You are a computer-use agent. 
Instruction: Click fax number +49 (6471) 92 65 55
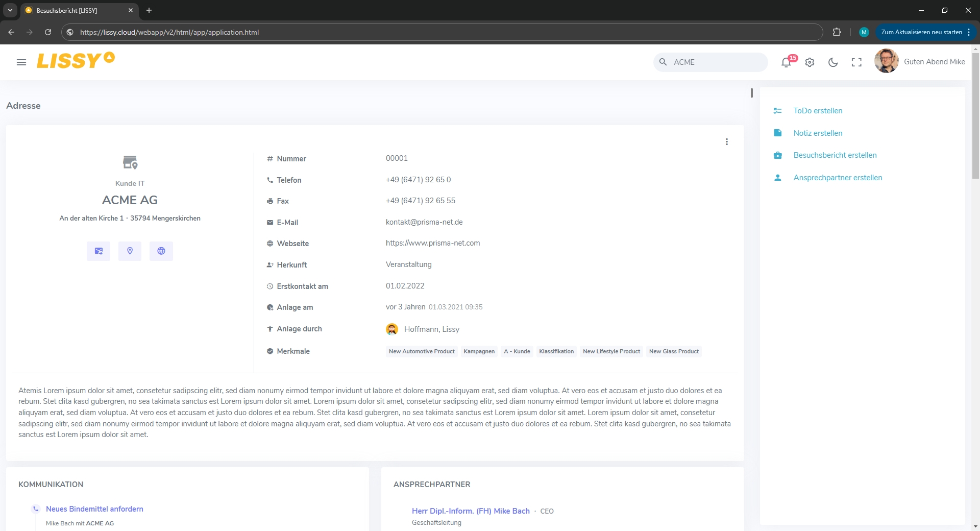tap(421, 201)
